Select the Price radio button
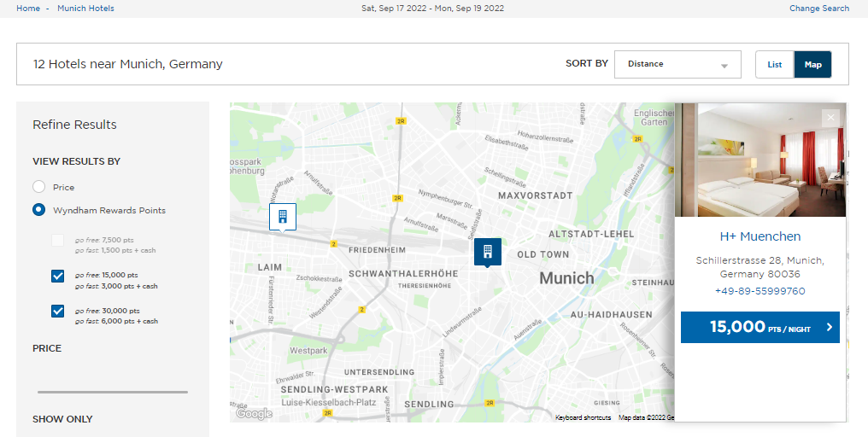 pos(38,187)
